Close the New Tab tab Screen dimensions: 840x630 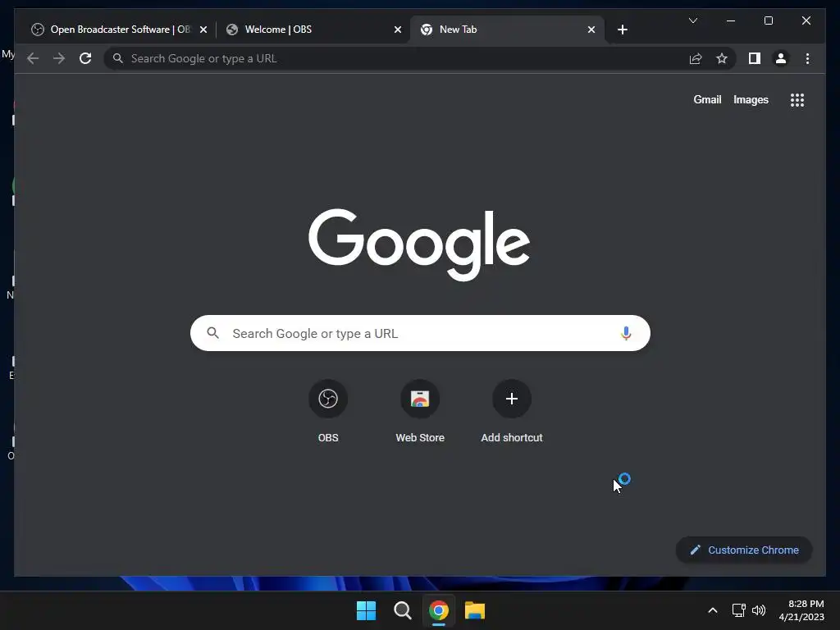[591, 30]
